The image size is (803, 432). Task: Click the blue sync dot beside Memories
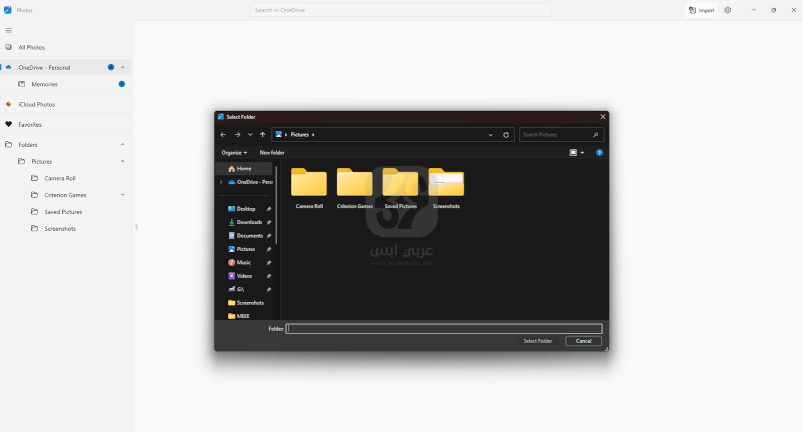click(x=122, y=84)
